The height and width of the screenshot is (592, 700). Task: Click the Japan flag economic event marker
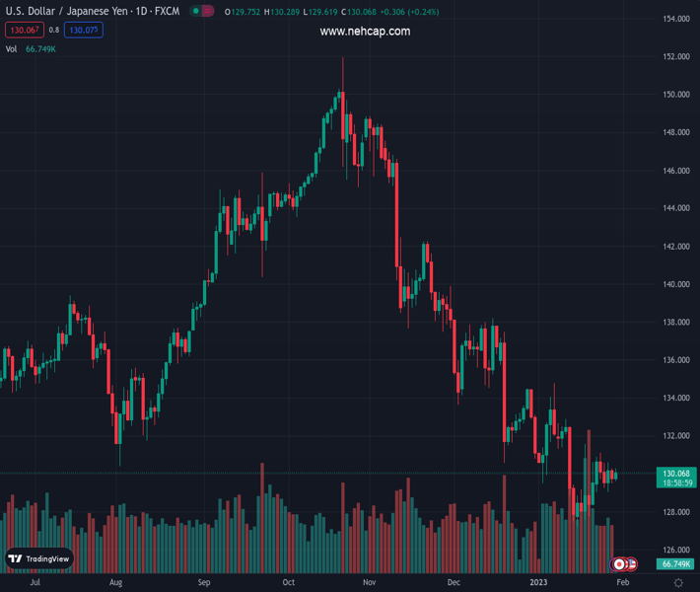click(x=619, y=564)
